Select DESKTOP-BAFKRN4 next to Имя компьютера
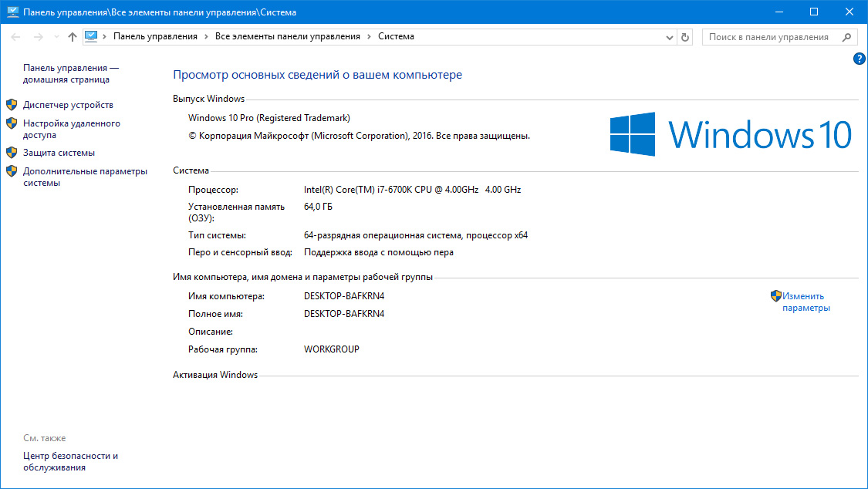 pos(344,296)
